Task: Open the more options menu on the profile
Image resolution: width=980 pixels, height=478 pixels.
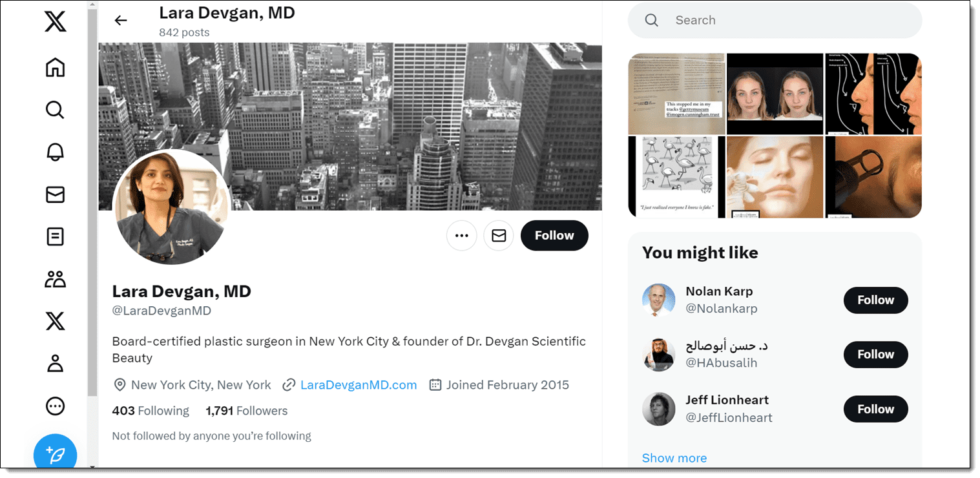Action: (x=461, y=235)
